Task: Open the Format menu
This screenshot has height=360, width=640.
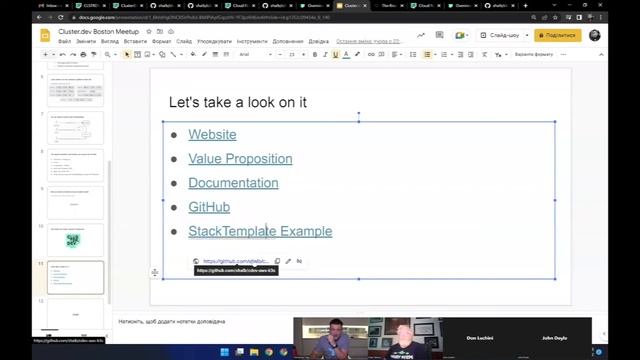Action: [x=162, y=41]
